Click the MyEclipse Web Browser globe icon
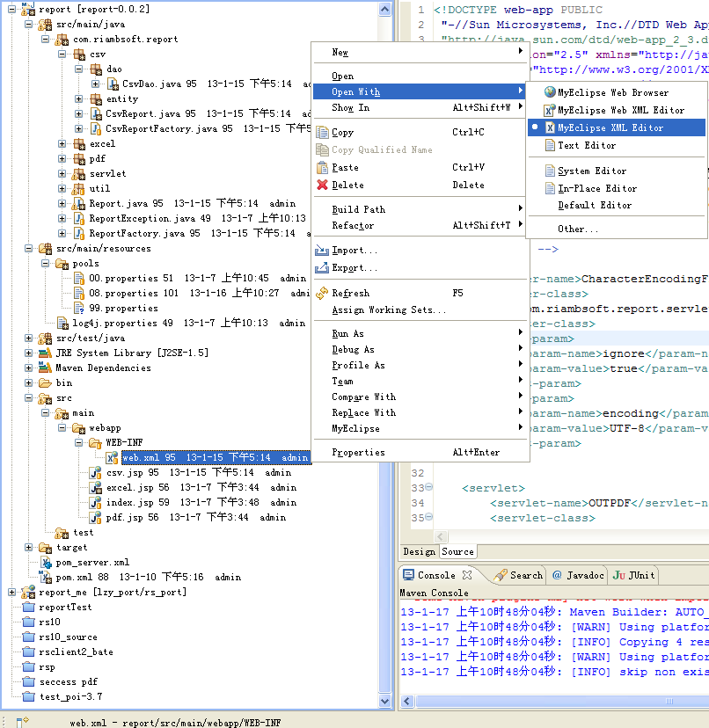Viewport: 709px width, 728px height. [x=550, y=92]
